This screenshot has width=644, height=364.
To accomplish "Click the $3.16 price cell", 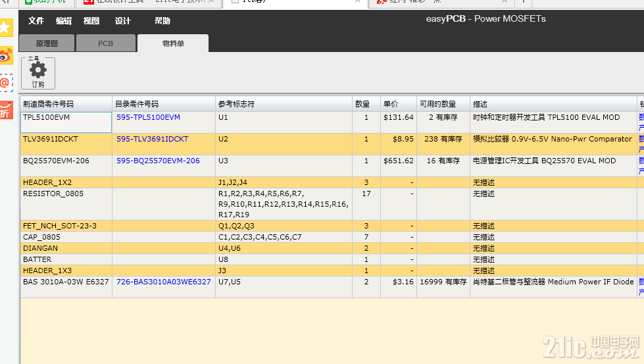I will pyautogui.click(x=399, y=287).
